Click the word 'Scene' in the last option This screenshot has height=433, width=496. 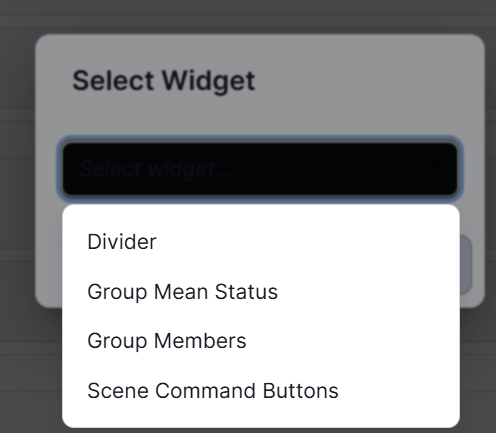[x=118, y=391]
